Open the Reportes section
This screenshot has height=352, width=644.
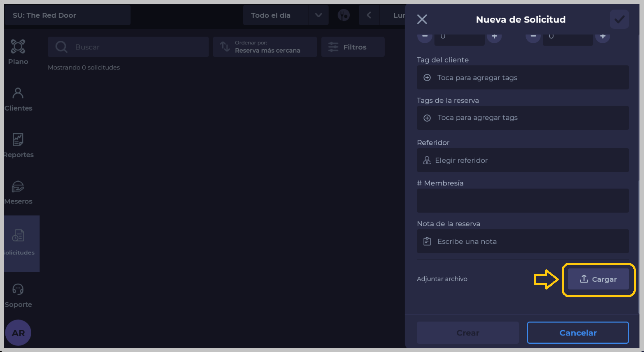(18, 146)
